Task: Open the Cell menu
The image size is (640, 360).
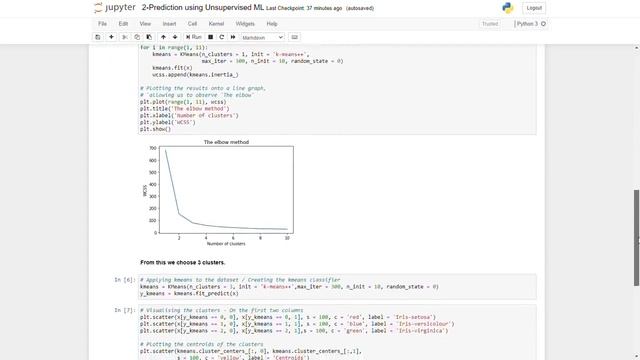Action: click(x=192, y=24)
